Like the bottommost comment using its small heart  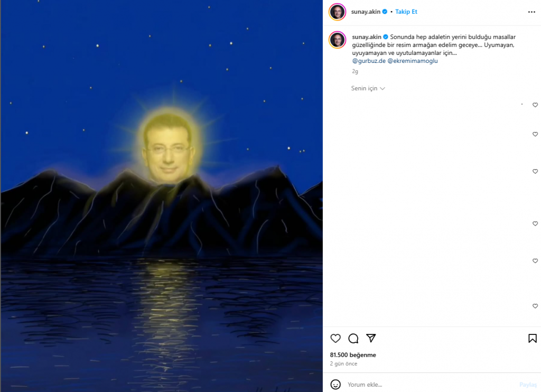(535, 306)
